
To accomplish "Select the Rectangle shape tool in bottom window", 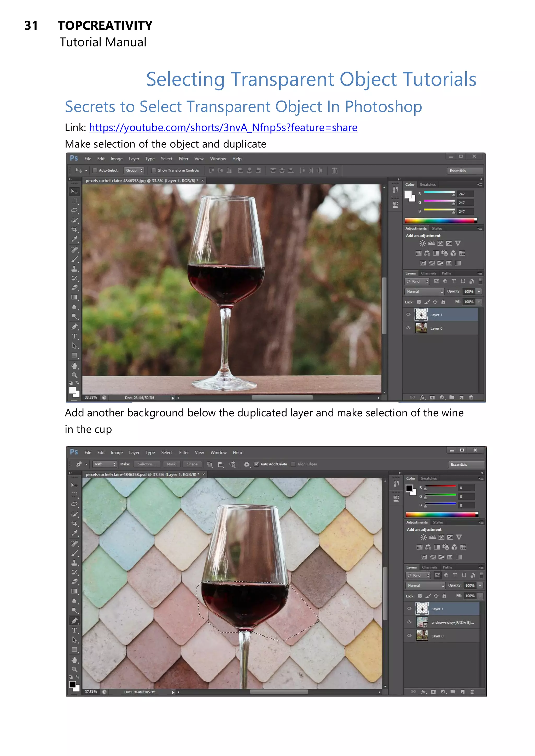I will (x=74, y=650).
